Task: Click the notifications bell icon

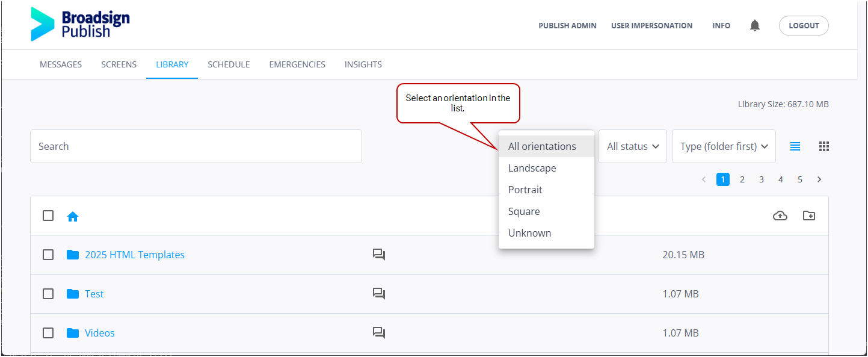Action: click(x=754, y=25)
